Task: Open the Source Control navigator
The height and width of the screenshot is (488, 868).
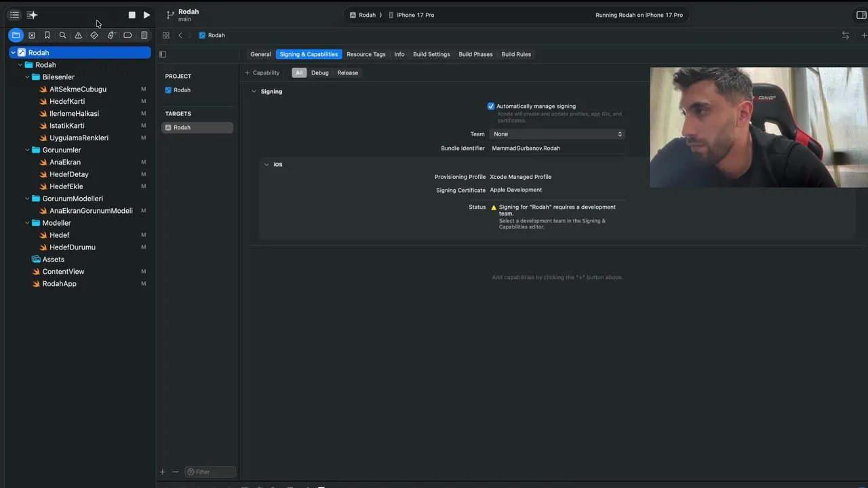Action: (32, 35)
